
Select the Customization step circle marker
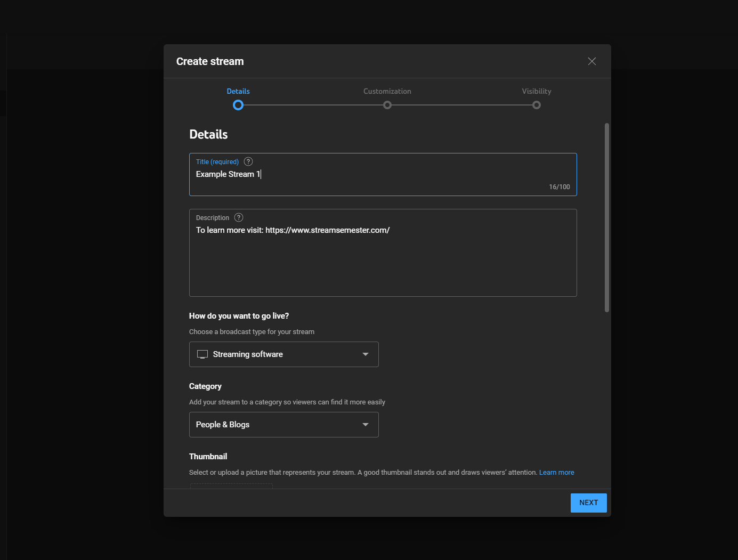[x=387, y=105]
